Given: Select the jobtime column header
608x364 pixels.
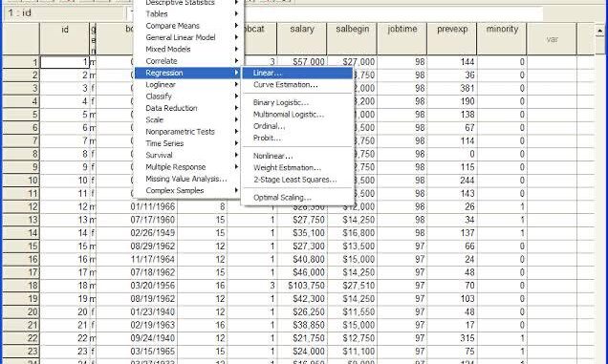Looking at the screenshot, I should coord(402,38).
